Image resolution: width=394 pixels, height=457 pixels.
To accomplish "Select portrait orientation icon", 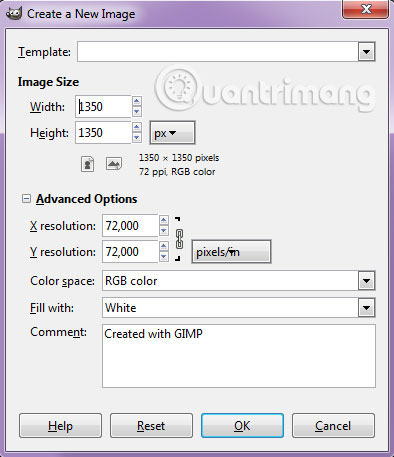I will coord(87,164).
